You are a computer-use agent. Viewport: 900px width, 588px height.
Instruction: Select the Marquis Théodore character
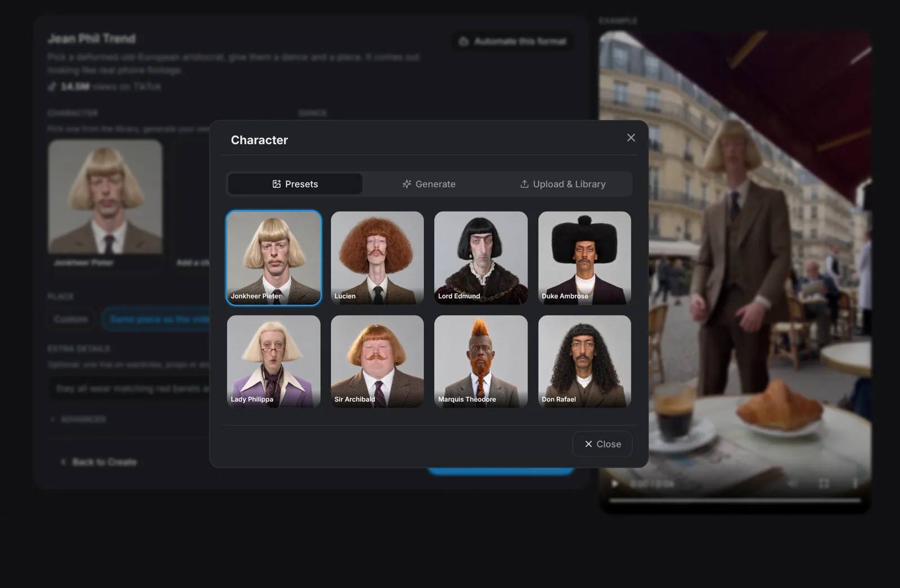click(481, 361)
